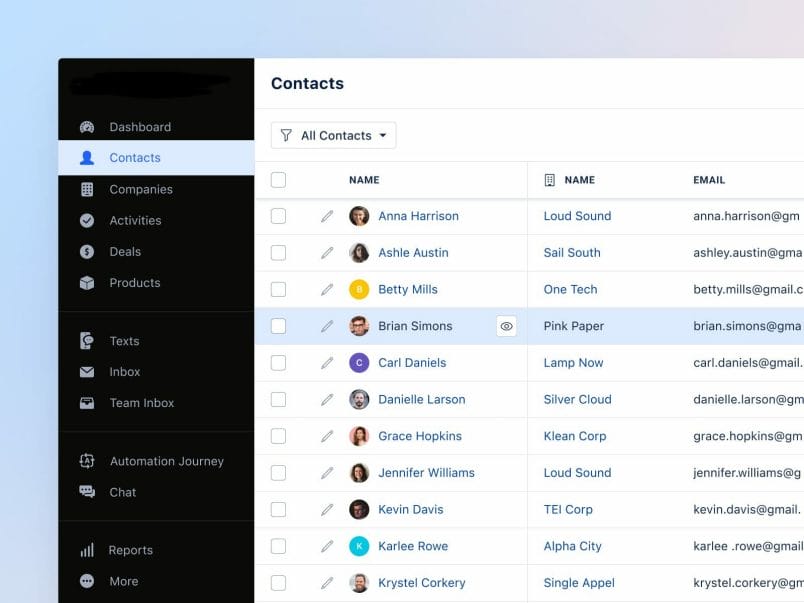The height and width of the screenshot is (603, 804).
Task: Sort by the contact NAME column header
Action: click(x=364, y=180)
